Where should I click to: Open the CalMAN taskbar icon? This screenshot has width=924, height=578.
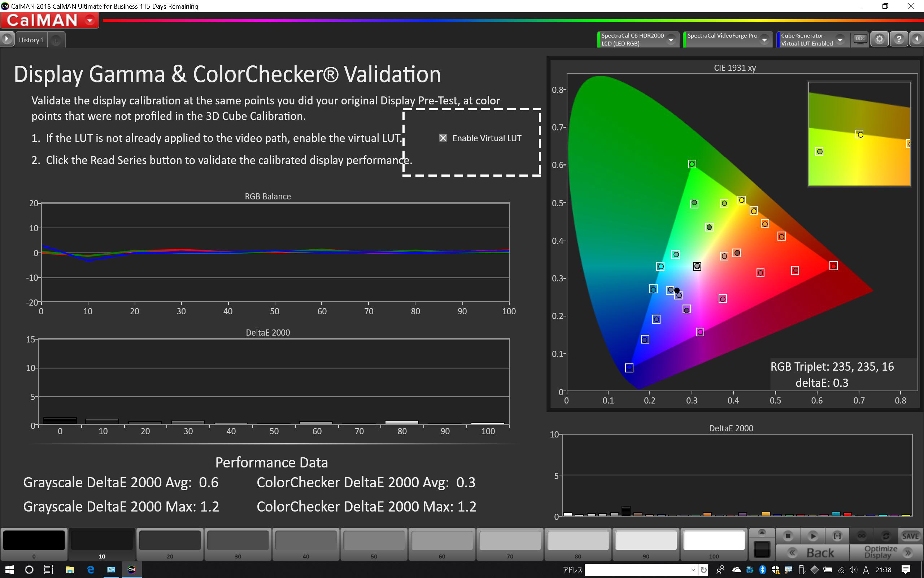[131, 570]
